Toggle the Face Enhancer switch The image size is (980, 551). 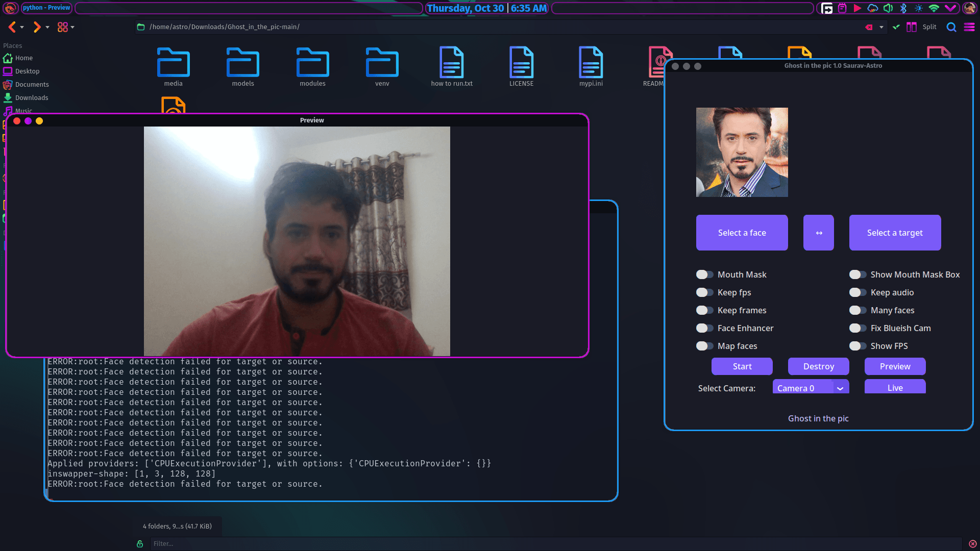click(x=704, y=328)
